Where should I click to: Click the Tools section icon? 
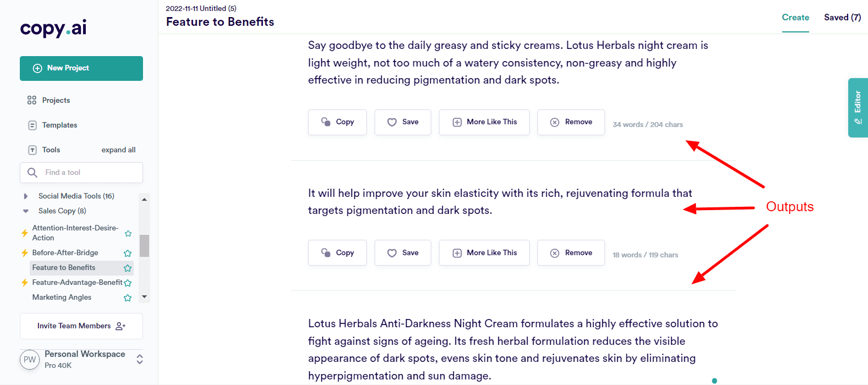(32, 150)
